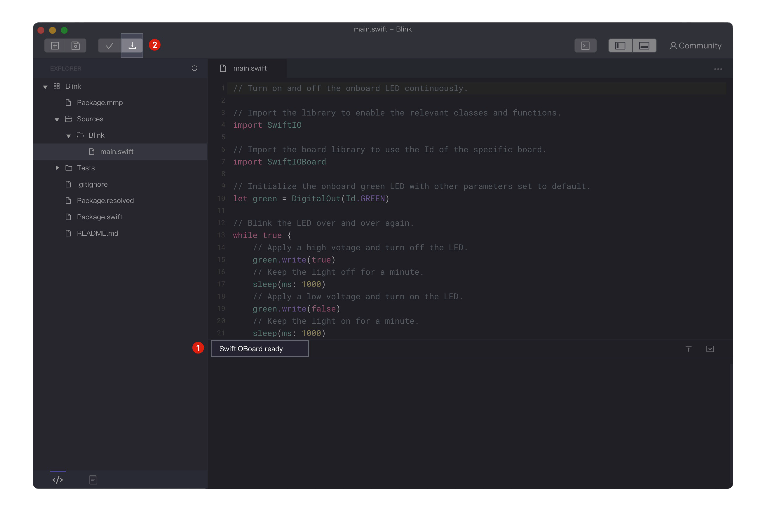Open main.swift in the Explorer tree

(117, 152)
